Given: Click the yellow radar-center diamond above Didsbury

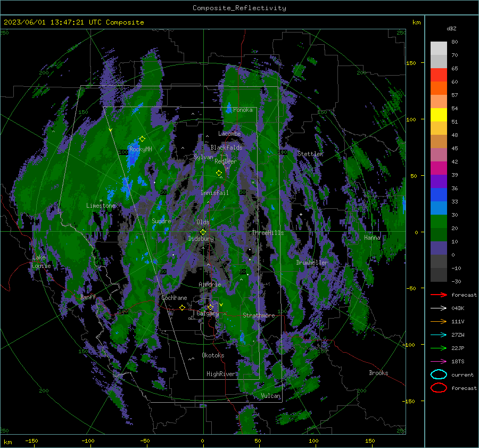Looking at the screenshot, I should coord(203,232).
